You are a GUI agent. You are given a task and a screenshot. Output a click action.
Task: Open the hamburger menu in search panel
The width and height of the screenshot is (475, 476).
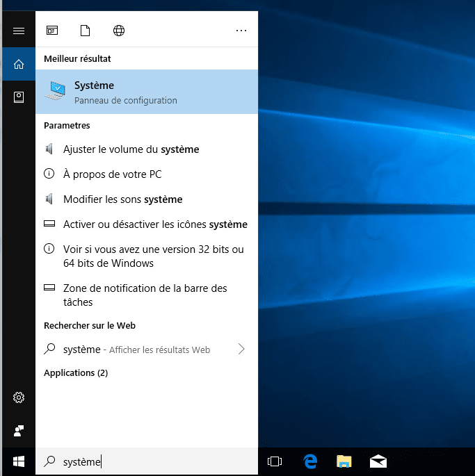(x=19, y=31)
